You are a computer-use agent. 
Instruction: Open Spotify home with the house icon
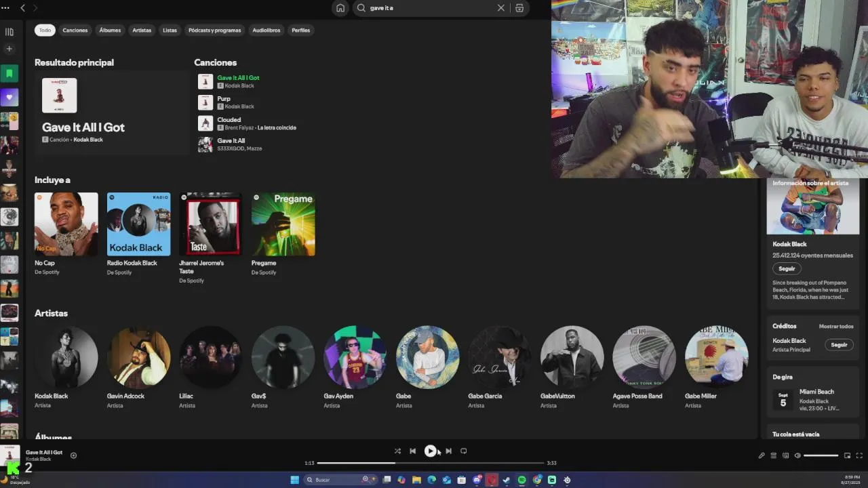[x=340, y=8]
